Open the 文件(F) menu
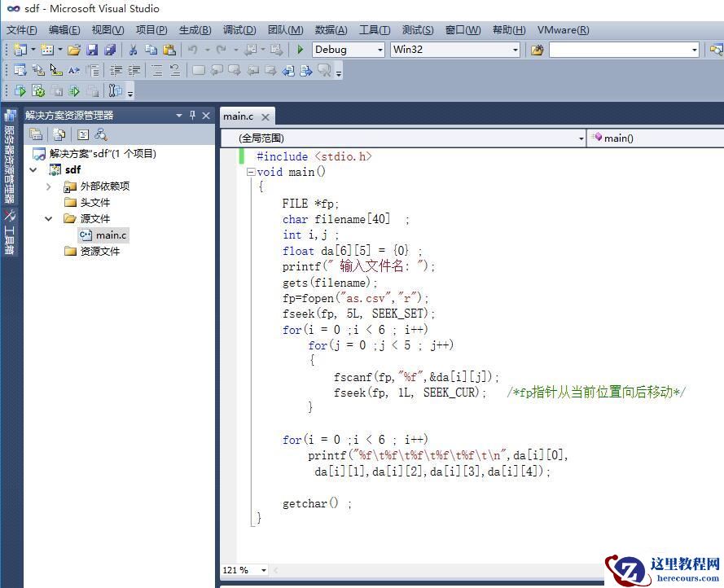The height and width of the screenshot is (588, 724). (22, 30)
